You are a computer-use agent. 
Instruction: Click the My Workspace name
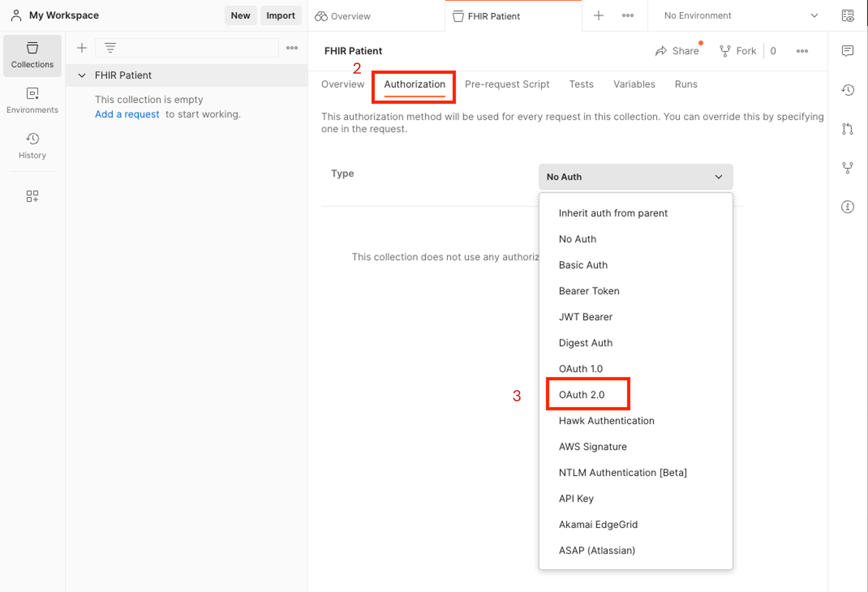pyautogui.click(x=64, y=15)
